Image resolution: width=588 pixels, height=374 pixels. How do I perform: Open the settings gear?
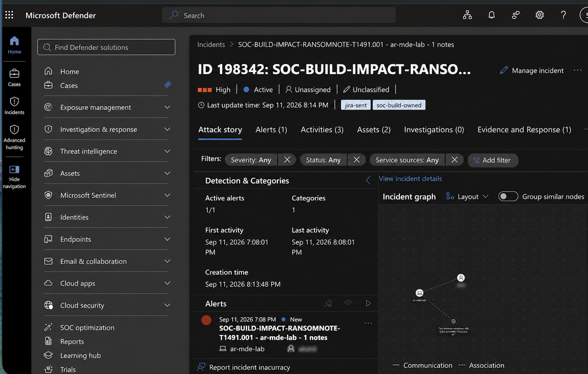tap(540, 15)
